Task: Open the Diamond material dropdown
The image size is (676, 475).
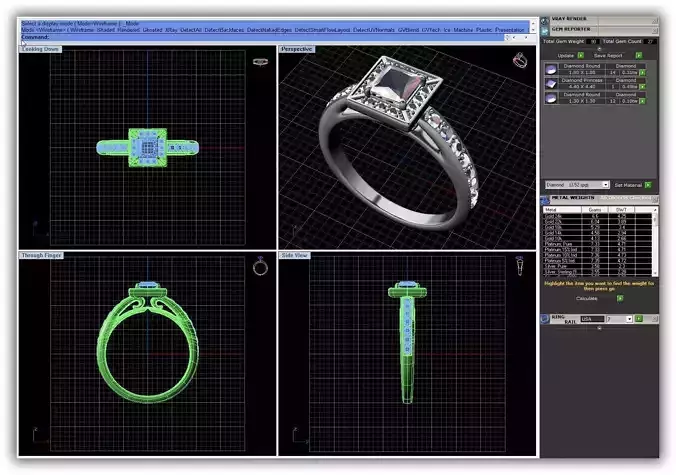Action: [605, 185]
